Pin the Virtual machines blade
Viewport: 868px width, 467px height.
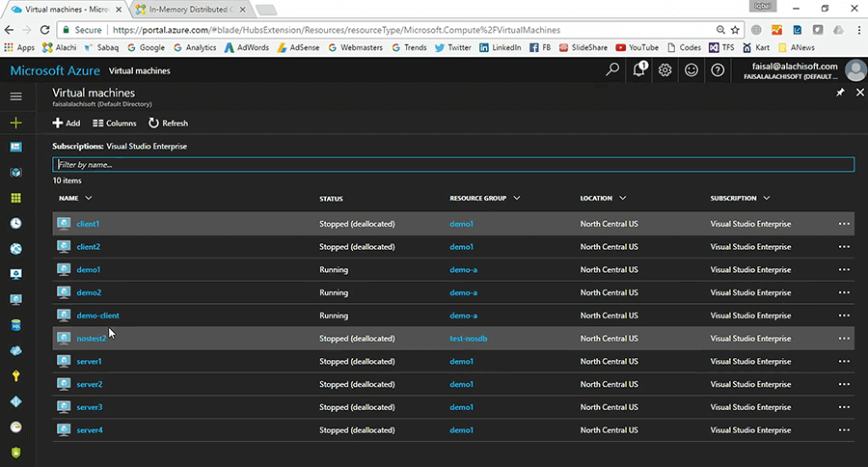(x=840, y=93)
